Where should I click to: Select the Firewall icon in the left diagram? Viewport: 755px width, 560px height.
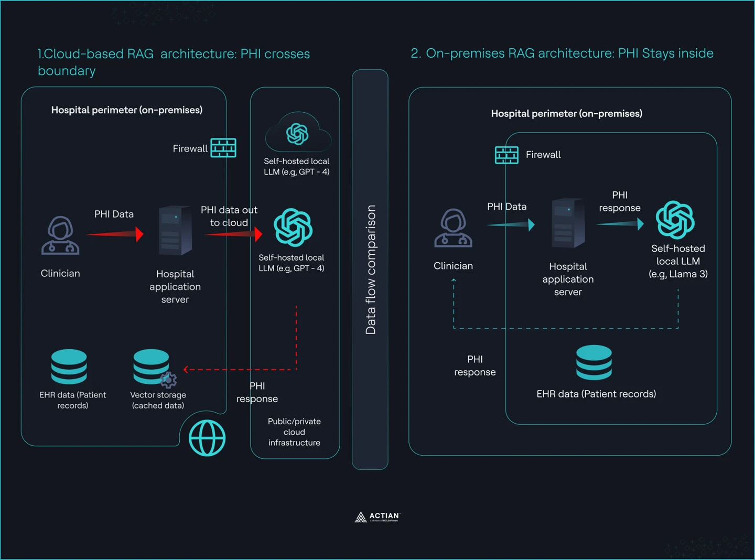tap(223, 148)
